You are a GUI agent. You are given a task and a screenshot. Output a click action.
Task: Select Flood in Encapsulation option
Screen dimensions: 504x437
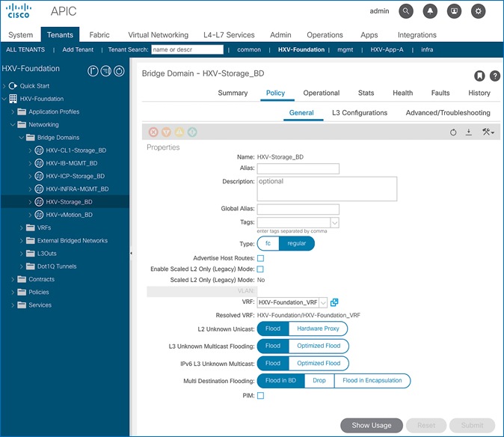[x=372, y=380]
